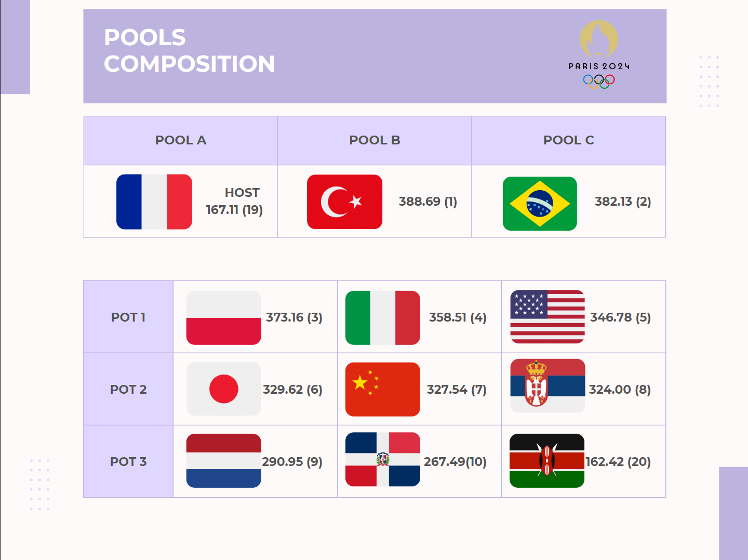Select the POOL C column header

click(x=569, y=140)
